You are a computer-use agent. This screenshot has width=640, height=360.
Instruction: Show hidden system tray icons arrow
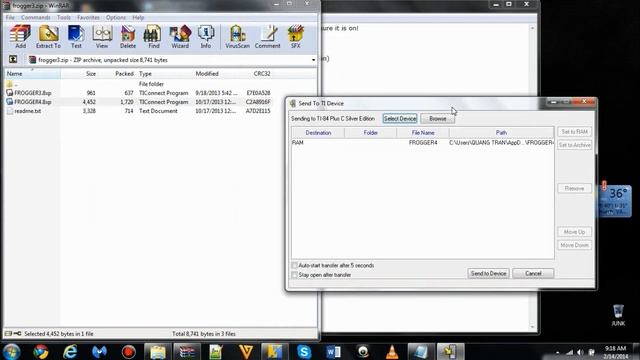(x=558, y=352)
